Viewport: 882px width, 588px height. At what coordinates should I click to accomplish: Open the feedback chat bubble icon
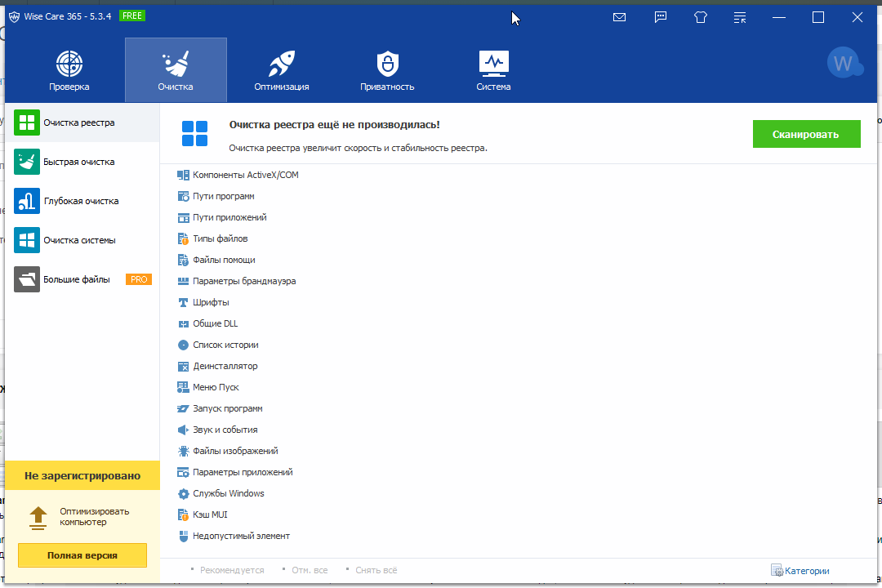pos(661,17)
